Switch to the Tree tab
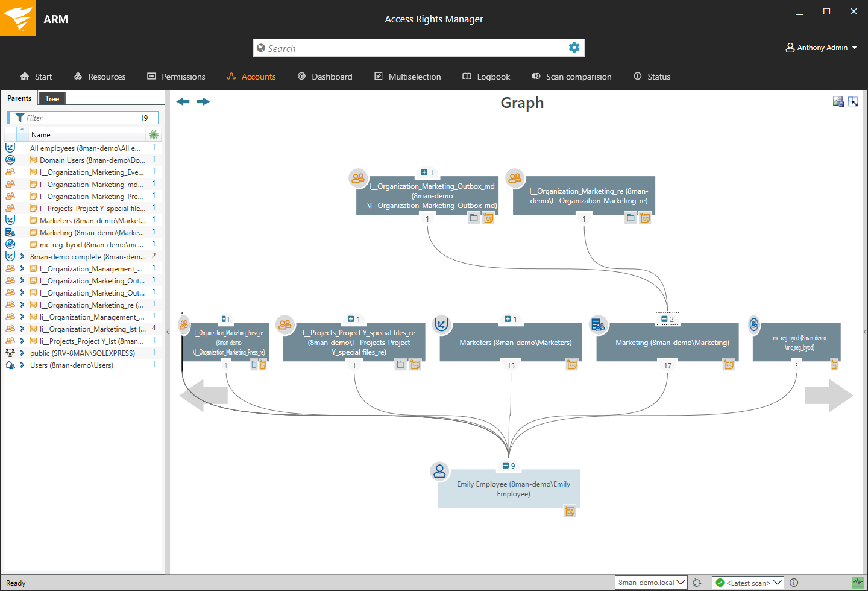This screenshot has width=868, height=591. pos(52,98)
